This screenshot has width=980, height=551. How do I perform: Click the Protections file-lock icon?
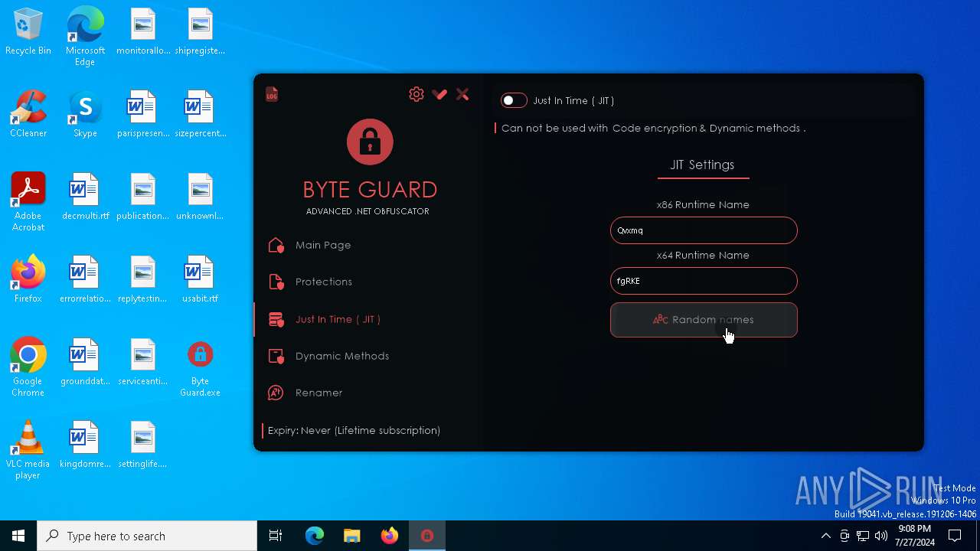[x=276, y=282]
